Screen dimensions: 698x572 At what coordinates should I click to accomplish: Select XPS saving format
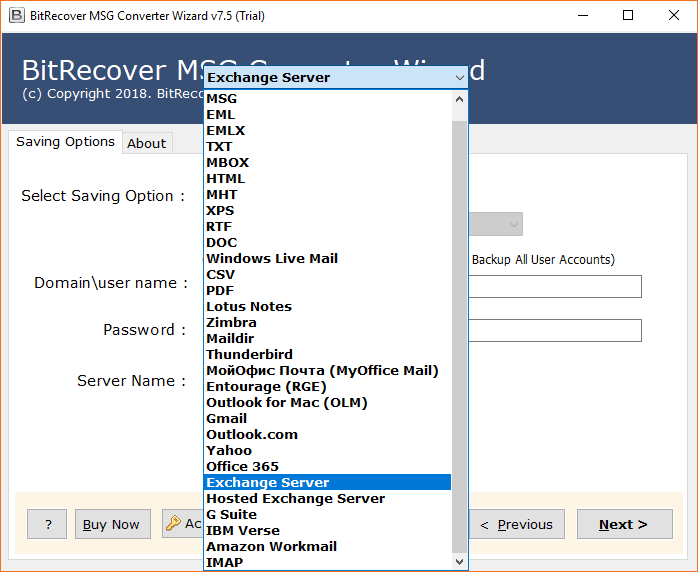pos(327,211)
